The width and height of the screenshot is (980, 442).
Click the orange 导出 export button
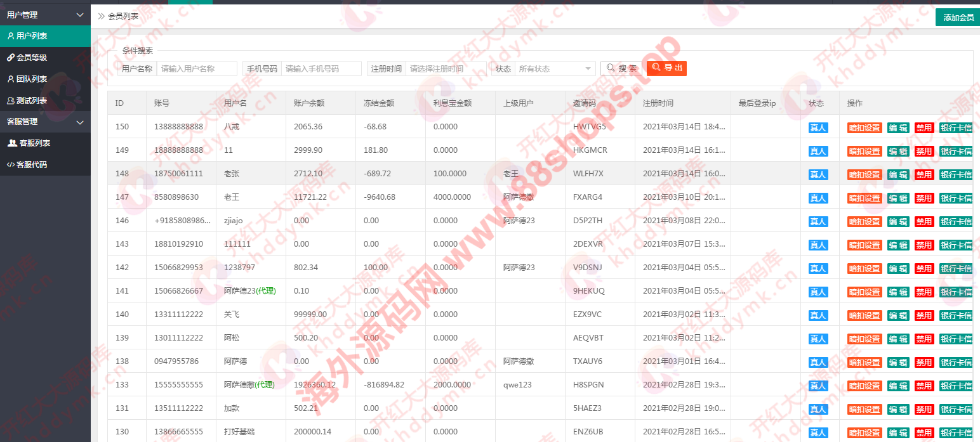[666, 68]
